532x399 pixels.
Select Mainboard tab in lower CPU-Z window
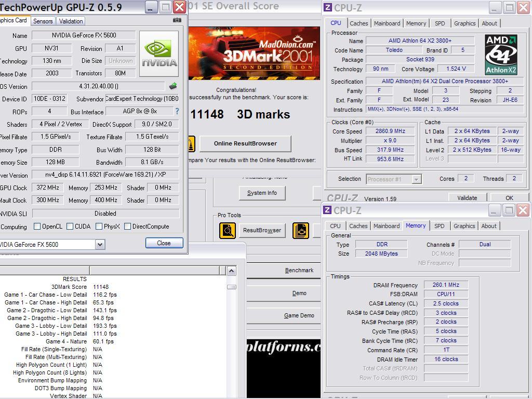387,226
